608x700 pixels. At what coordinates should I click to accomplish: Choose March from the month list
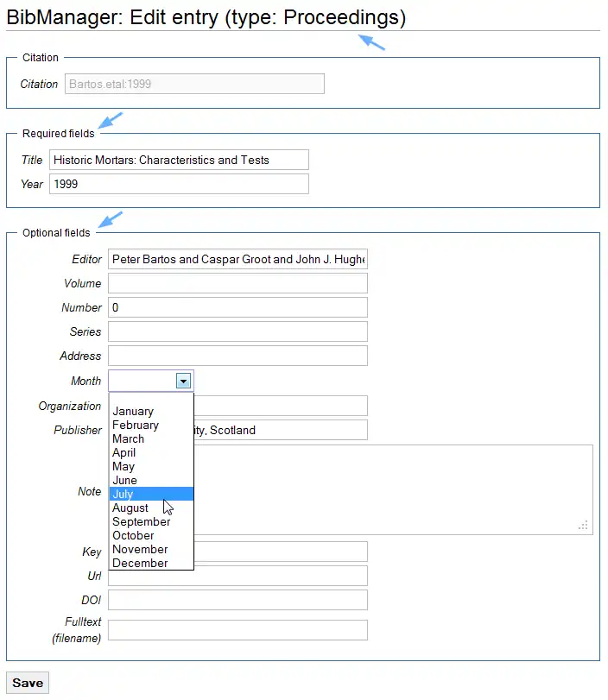(151, 438)
